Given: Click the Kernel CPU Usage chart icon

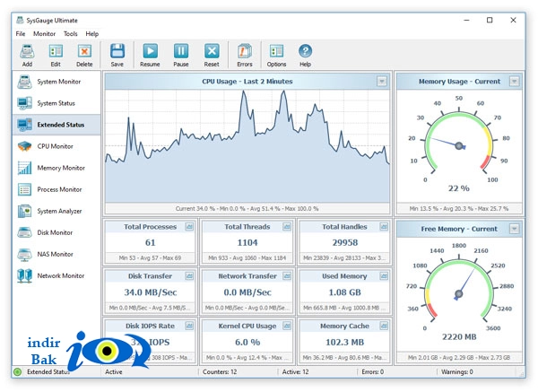Looking at the screenshot, I should (x=287, y=326).
